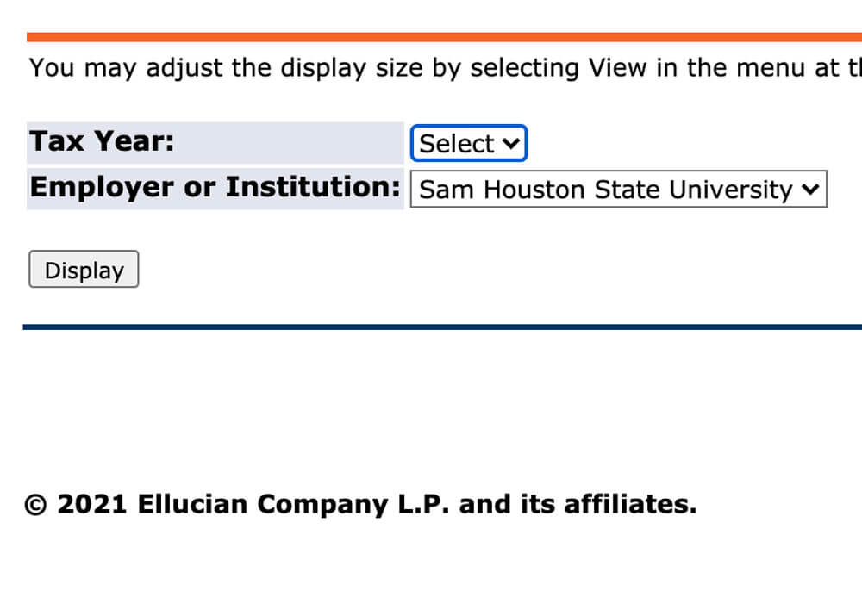Image resolution: width=862 pixels, height=616 pixels.
Task: Click the Employer or Institution label
Action: [x=214, y=187]
